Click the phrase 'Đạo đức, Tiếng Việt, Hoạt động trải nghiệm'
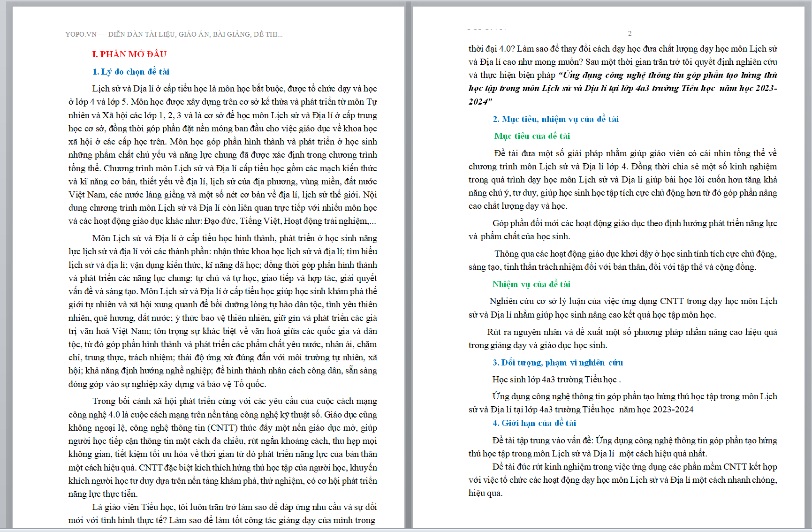812x532 pixels. (x=286, y=221)
